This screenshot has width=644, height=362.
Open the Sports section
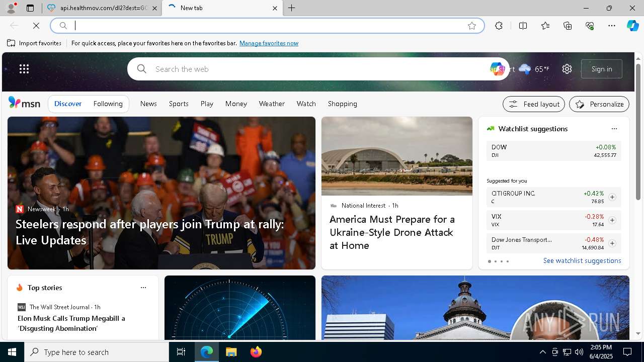[x=179, y=104]
